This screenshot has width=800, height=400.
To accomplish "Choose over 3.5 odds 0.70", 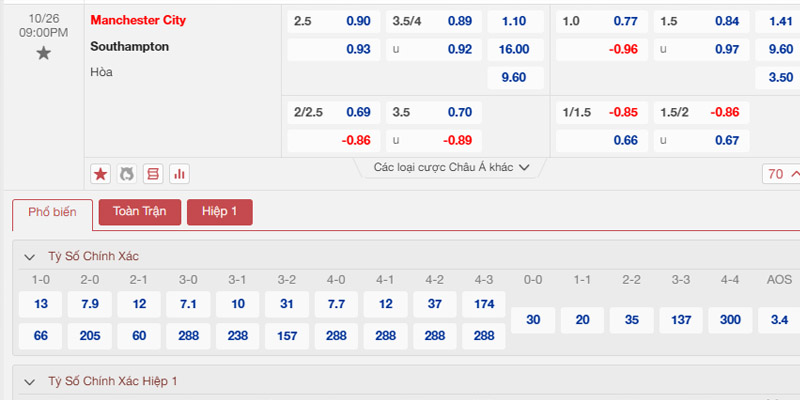I will 434,113.
